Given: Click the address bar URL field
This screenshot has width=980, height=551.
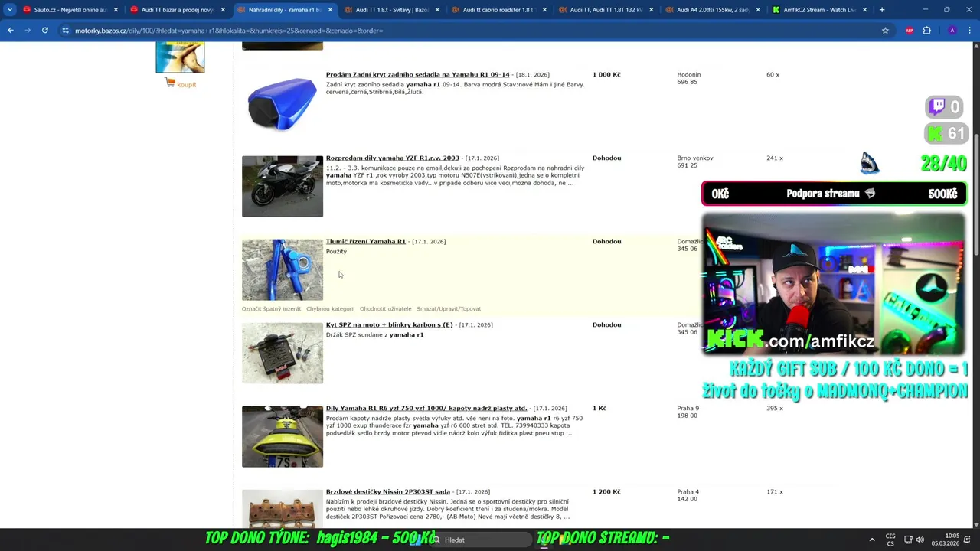Looking at the screenshot, I should coord(475,31).
